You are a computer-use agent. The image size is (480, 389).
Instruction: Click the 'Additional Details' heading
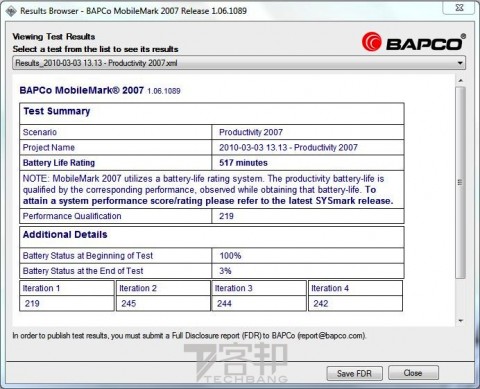(x=65, y=235)
